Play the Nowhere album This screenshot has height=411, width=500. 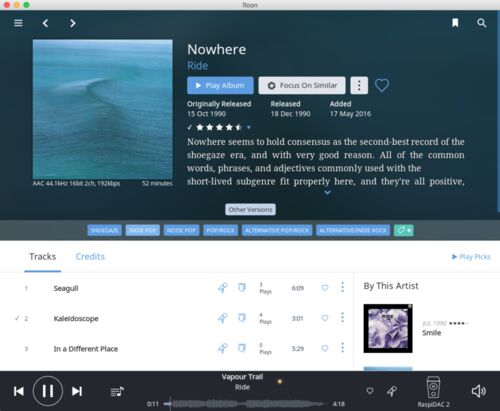[x=220, y=85]
